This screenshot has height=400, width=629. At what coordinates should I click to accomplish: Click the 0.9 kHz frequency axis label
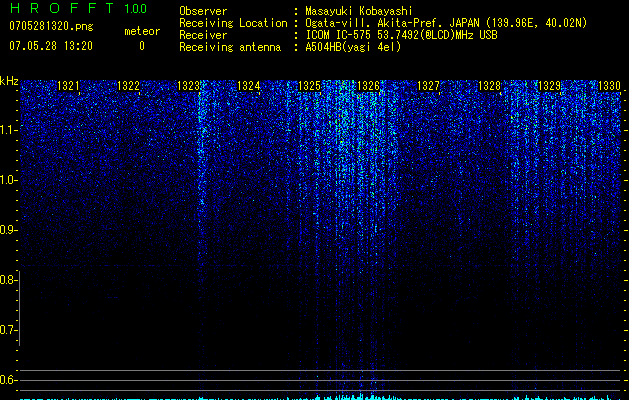click(8, 230)
